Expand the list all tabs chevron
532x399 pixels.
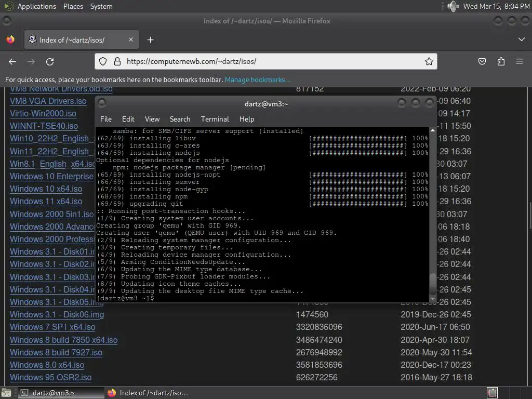[x=522, y=39]
